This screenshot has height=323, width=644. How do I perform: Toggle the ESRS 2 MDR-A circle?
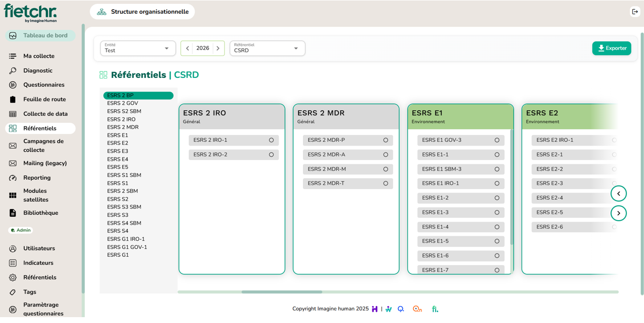[x=385, y=154]
